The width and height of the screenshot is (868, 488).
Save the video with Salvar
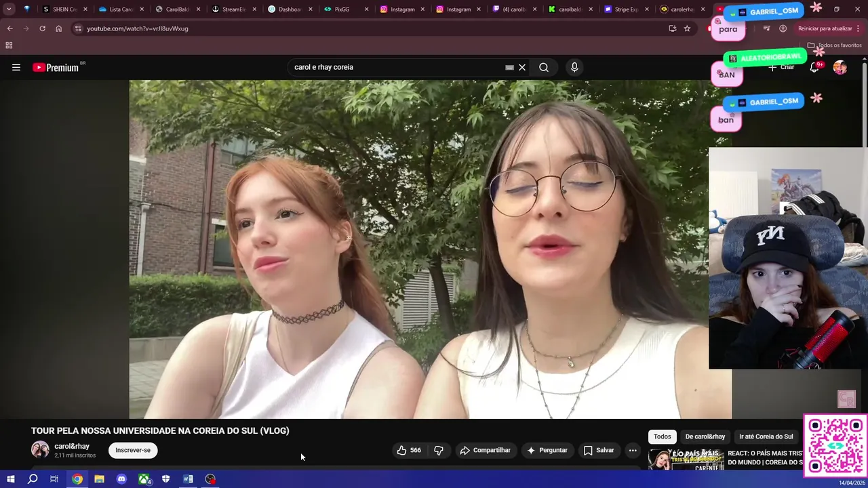pyautogui.click(x=599, y=450)
